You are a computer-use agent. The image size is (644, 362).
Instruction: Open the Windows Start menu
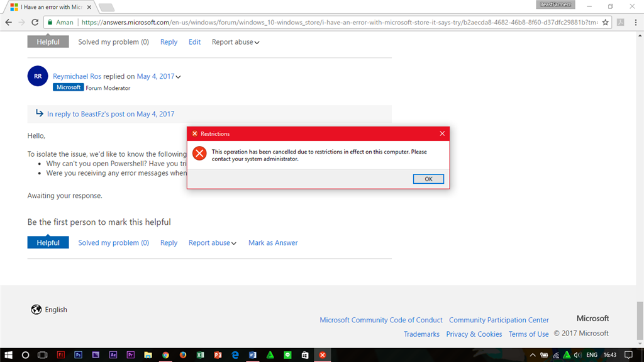8,355
